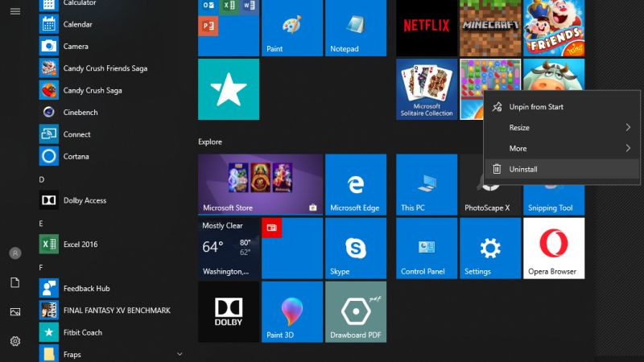Viewport: 644px width, 362px height.
Task: Open Candy Crush Saga in the app list
Action: coord(111,90)
